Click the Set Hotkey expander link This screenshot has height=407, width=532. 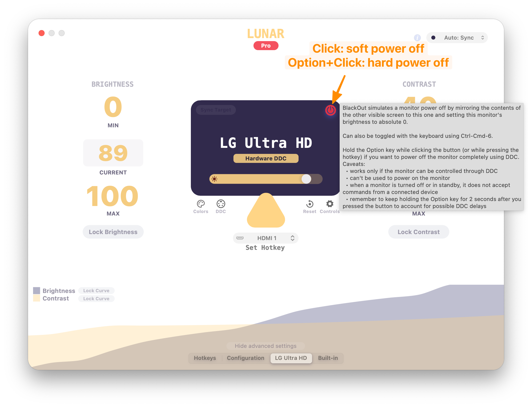265,247
